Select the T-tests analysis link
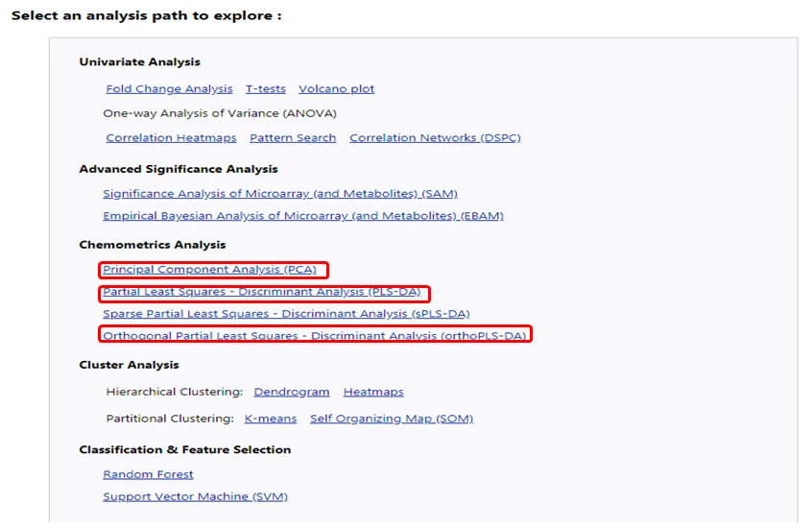Screen dimensions: 812x528 pos(265,89)
